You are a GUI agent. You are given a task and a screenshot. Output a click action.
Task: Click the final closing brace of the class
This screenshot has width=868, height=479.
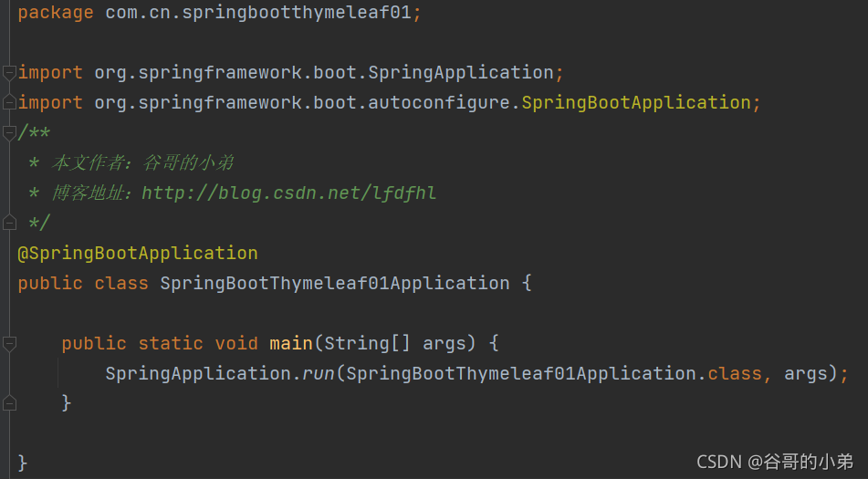tap(22, 463)
